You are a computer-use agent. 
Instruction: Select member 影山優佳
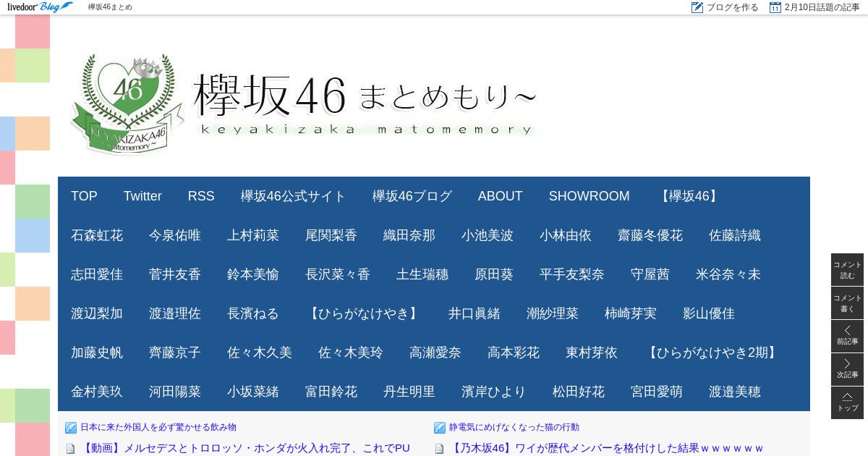click(709, 313)
